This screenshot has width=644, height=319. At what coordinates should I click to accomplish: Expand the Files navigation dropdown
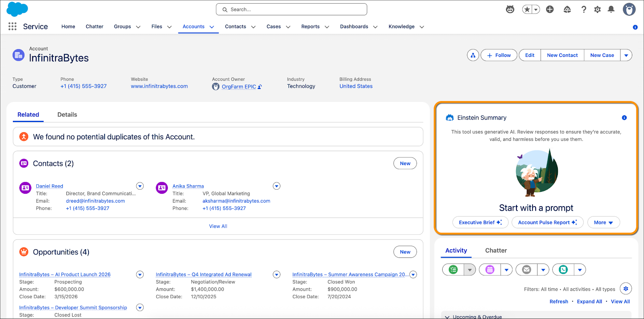[169, 27]
